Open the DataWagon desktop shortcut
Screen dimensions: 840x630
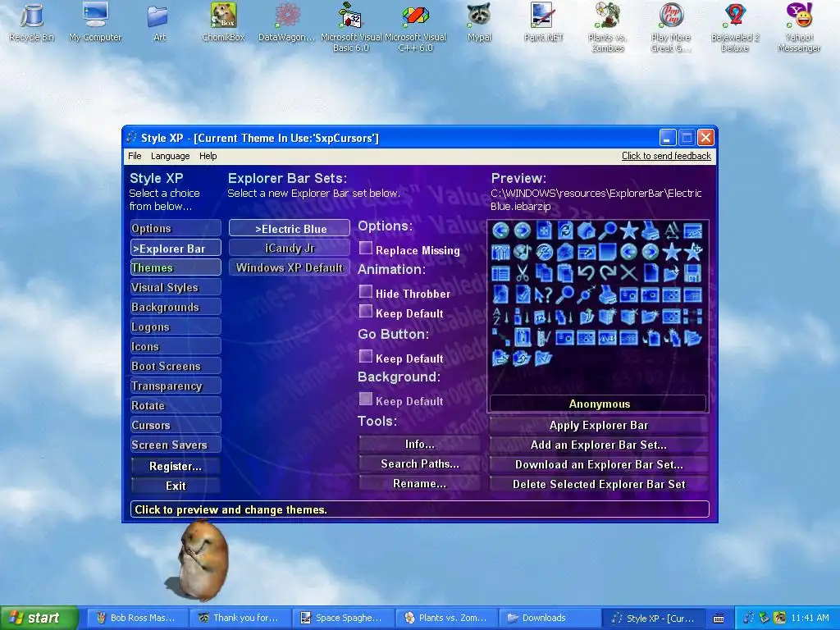(287, 21)
